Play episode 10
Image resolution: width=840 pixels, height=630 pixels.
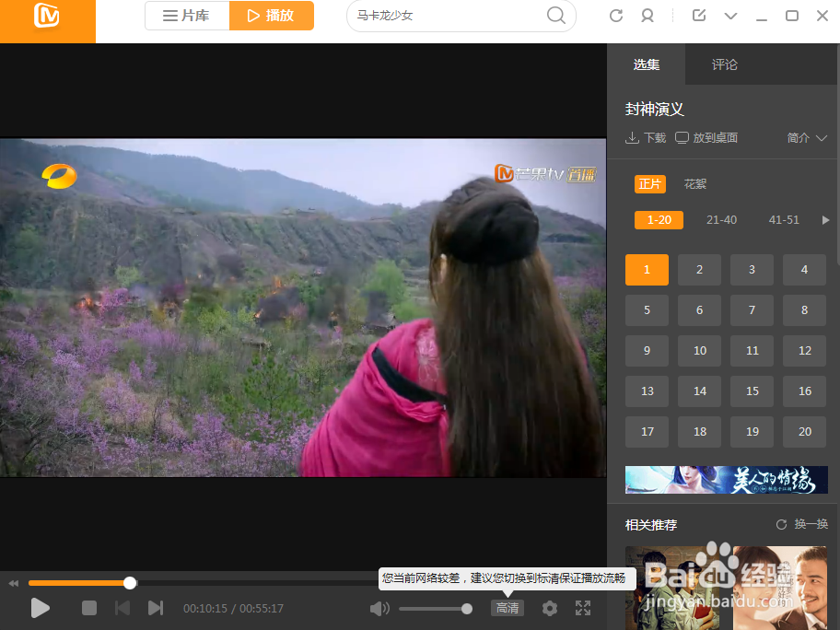(699, 350)
